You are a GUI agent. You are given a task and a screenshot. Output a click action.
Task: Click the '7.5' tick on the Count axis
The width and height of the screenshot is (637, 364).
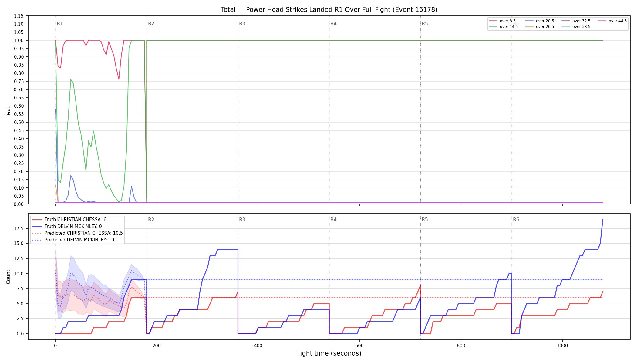tap(20, 288)
